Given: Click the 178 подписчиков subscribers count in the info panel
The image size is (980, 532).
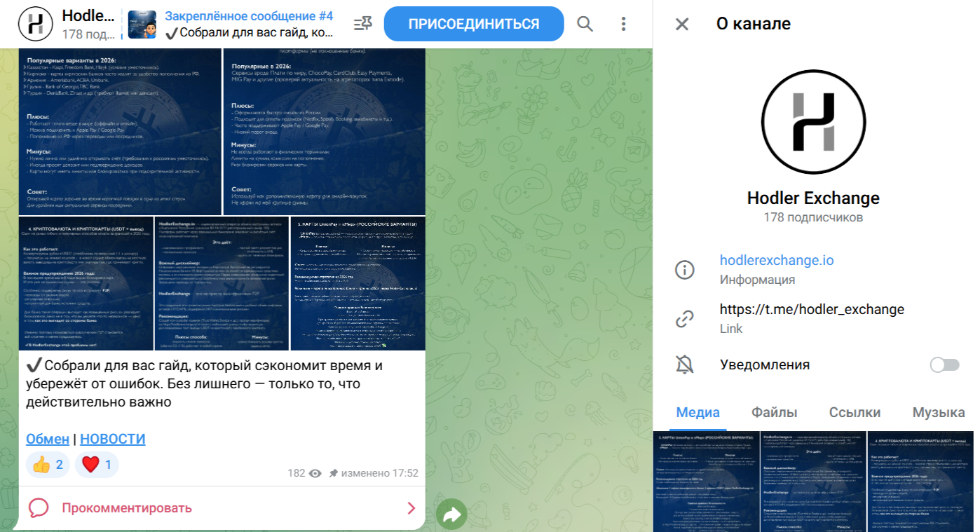Looking at the screenshot, I should [813, 218].
